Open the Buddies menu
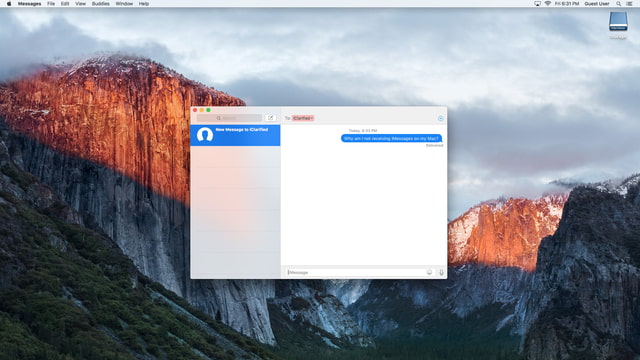This screenshot has width=640, height=360. point(100,4)
